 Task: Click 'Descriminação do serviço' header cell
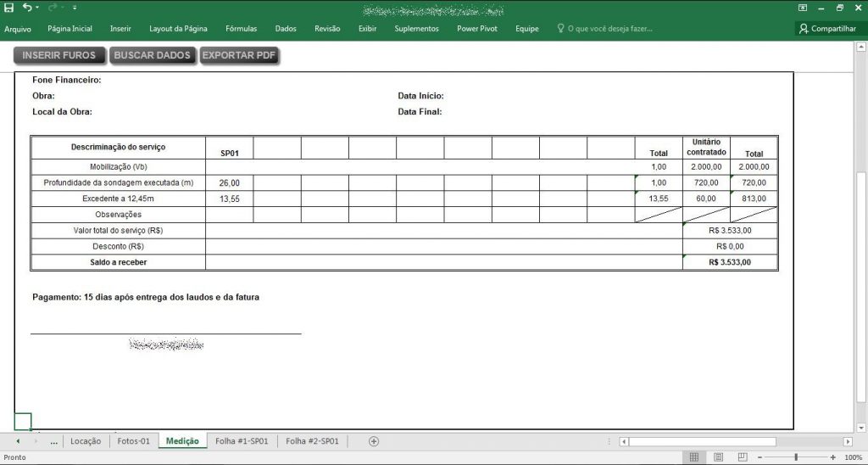pos(119,148)
